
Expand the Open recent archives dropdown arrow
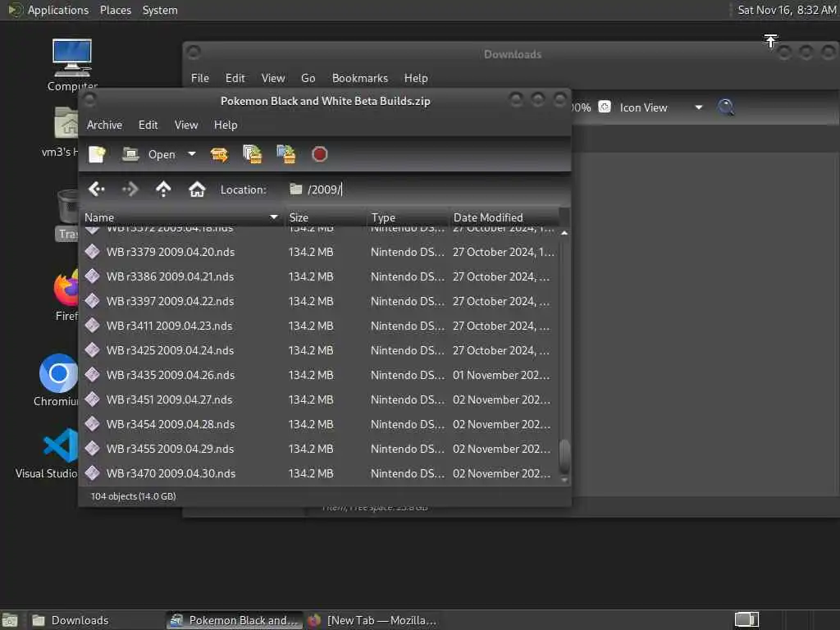pos(191,154)
